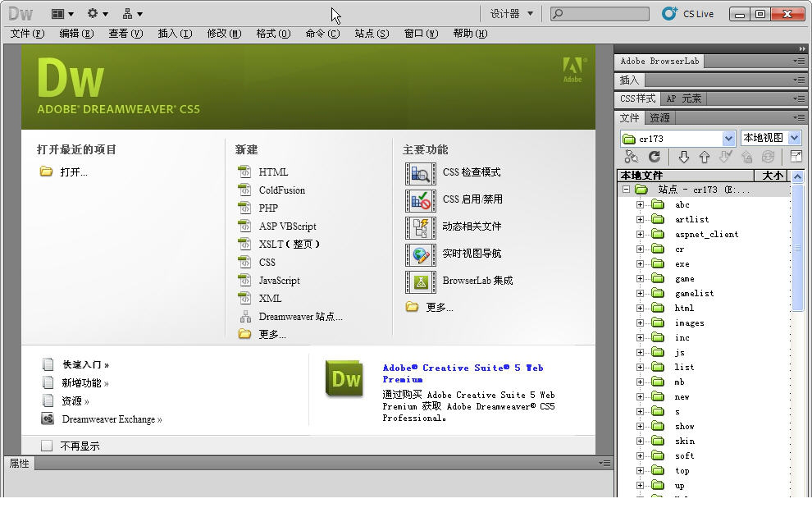
Task: Click the Dreamweaver site icon in new list
Action: click(245, 316)
